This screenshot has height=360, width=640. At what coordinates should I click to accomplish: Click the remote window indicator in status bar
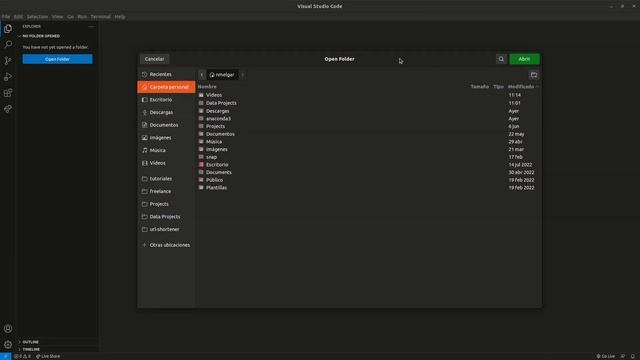[5, 356]
